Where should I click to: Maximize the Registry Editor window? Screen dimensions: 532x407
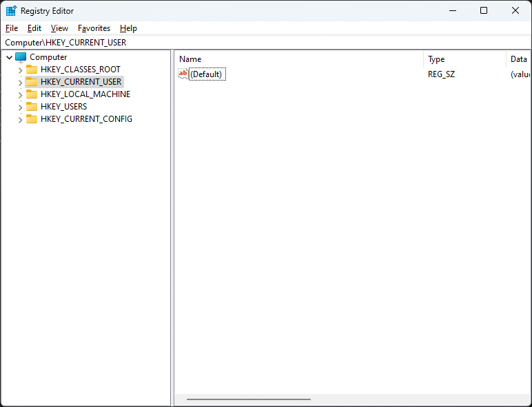point(484,11)
